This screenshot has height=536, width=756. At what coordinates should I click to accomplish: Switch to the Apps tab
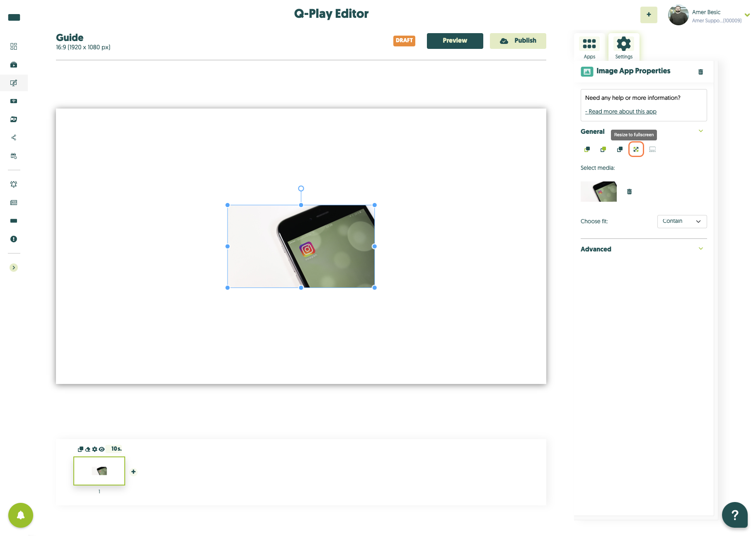(589, 48)
